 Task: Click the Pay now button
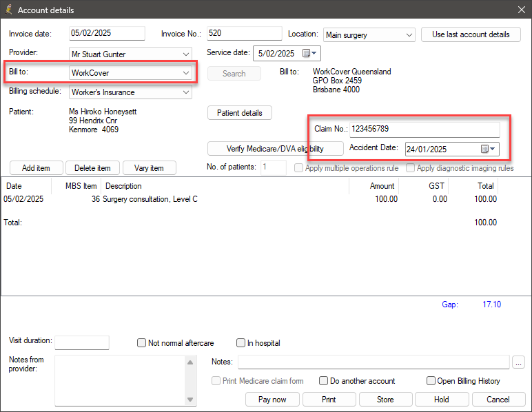point(272,400)
